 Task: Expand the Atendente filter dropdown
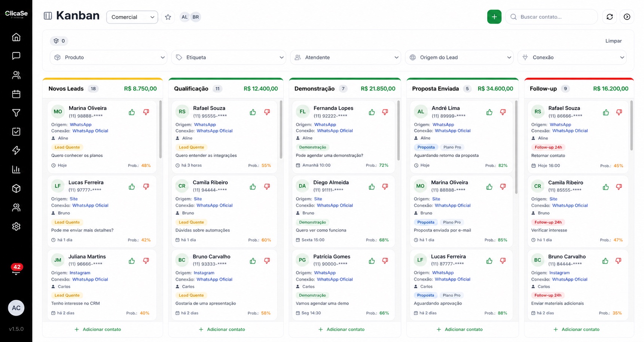coord(345,57)
